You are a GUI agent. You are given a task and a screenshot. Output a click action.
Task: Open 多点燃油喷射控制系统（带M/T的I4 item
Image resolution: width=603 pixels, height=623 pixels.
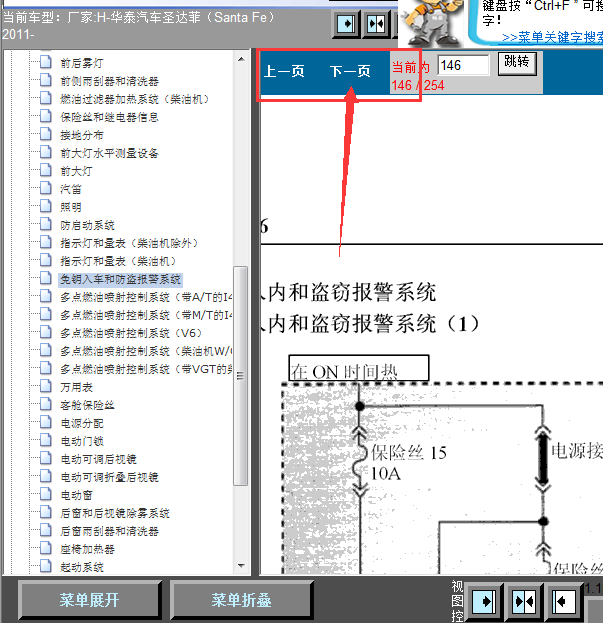(x=146, y=315)
